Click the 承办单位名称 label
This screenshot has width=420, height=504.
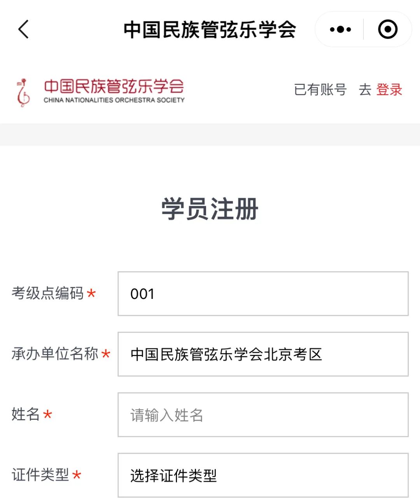click(55, 354)
